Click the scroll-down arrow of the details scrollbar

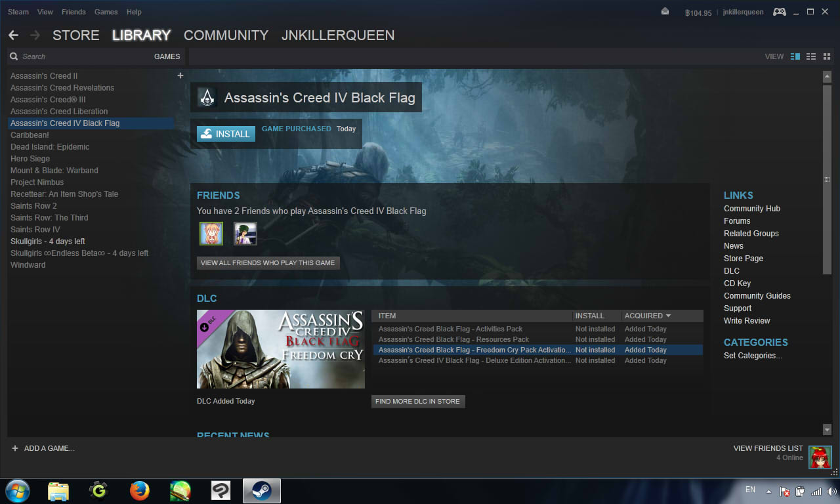click(x=827, y=430)
